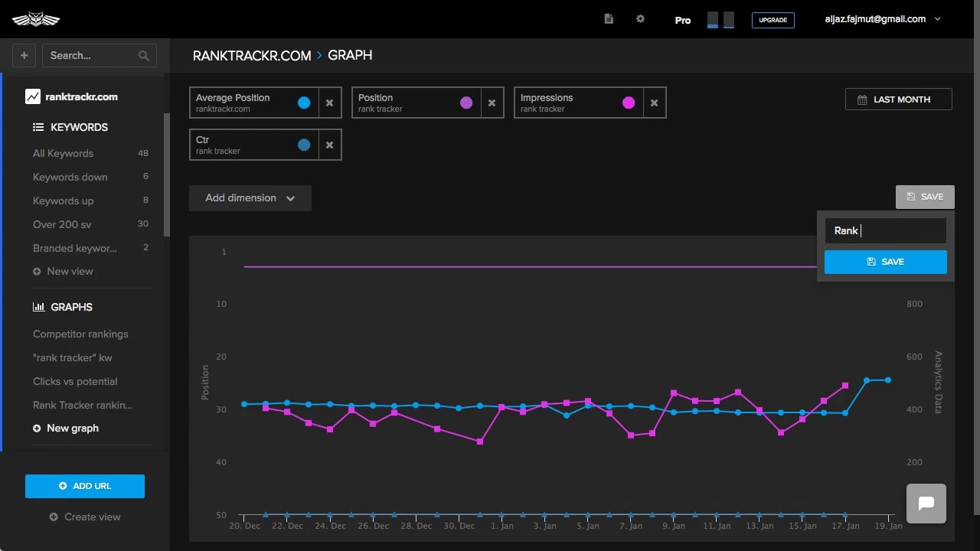Click the KEYWORDS section header
Image resolution: width=980 pixels, height=551 pixels.
[79, 127]
